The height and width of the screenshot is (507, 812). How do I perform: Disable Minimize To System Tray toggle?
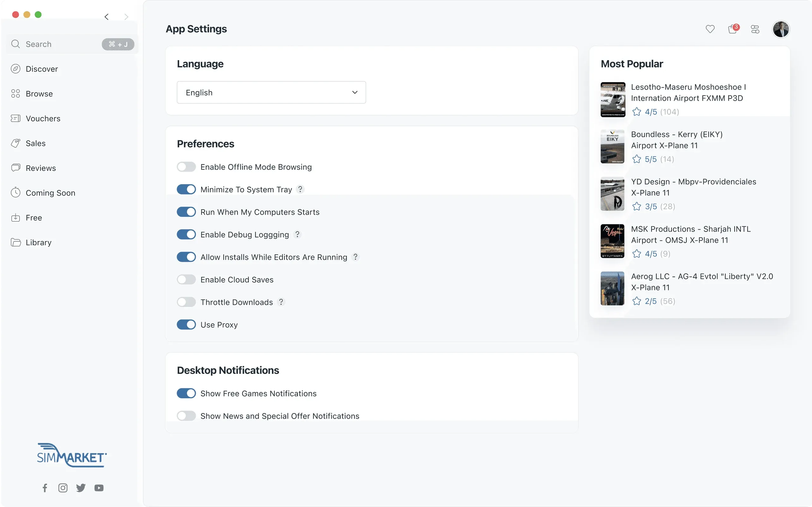[x=186, y=190]
